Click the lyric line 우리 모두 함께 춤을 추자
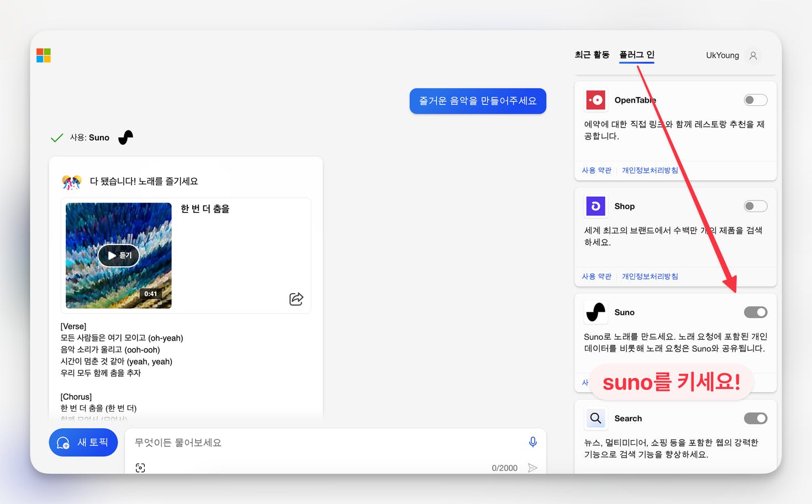The image size is (812, 504). point(101,373)
